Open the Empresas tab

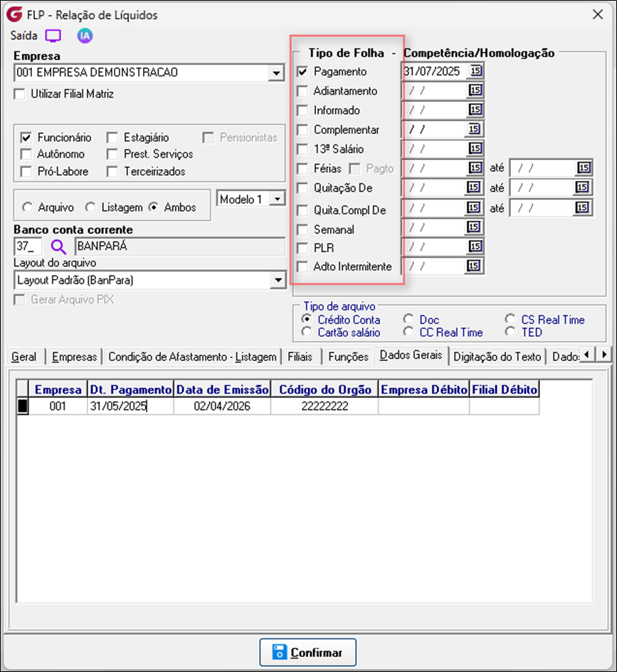tap(75, 357)
